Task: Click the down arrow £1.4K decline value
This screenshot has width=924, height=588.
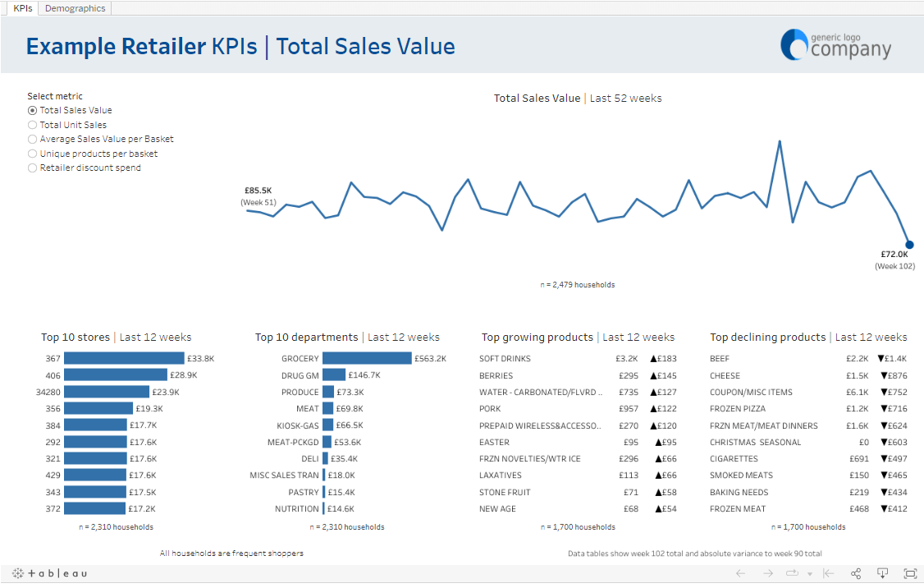Action: (892, 358)
